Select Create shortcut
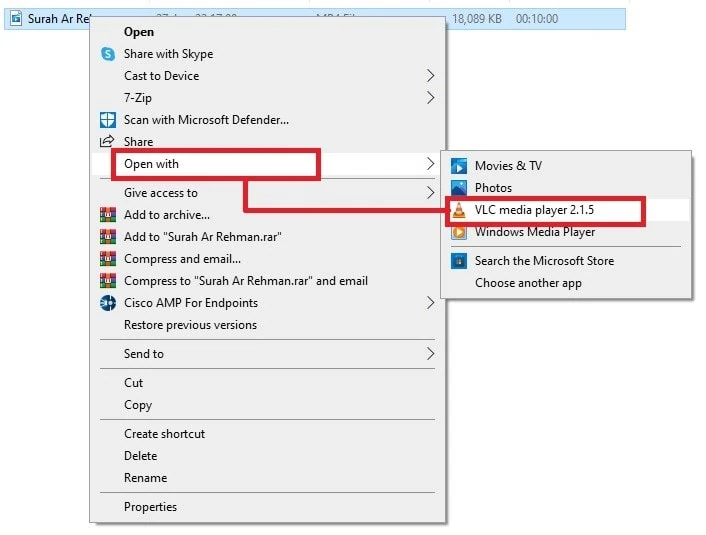The width and height of the screenshot is (706, 535). coord(267,434)
